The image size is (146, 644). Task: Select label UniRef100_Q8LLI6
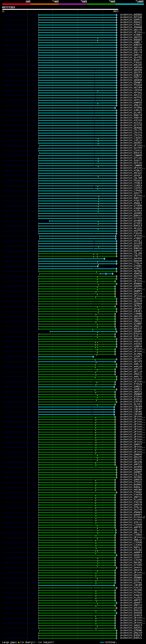pos(131,530)
